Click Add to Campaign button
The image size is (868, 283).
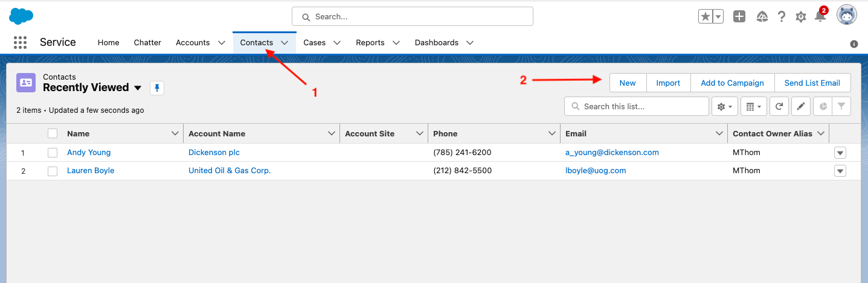click(x=732, y=83)
